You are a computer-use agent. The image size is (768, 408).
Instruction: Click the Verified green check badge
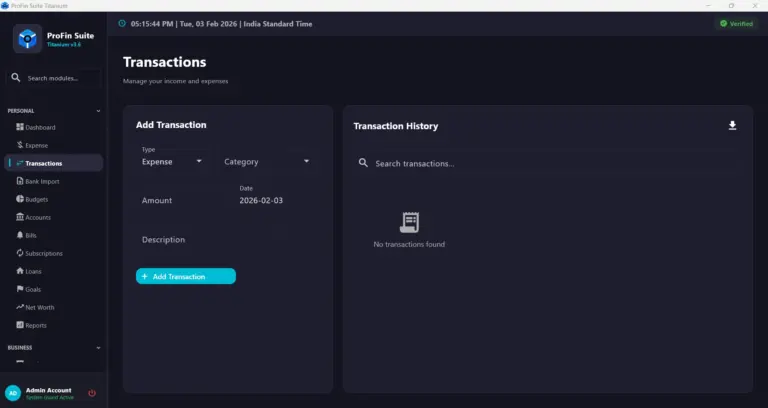coord(736,24)
